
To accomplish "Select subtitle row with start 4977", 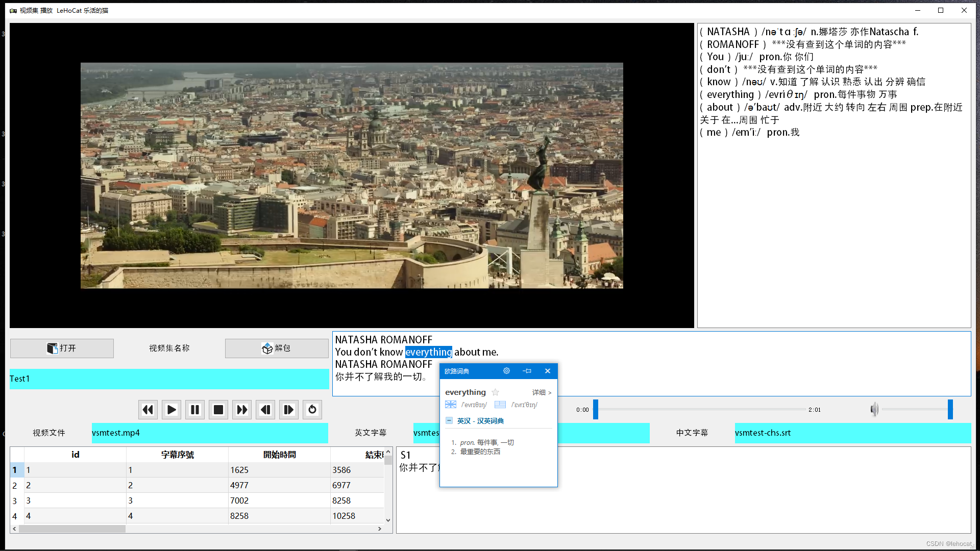I will (239, 485).
